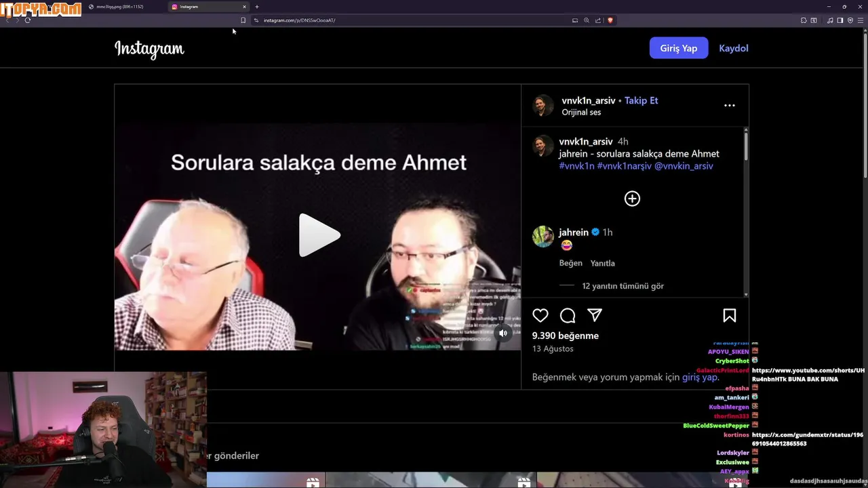Click jahrein's comment avatar
The width and height of the screenshot is (868, 488).
click(543, 237)
